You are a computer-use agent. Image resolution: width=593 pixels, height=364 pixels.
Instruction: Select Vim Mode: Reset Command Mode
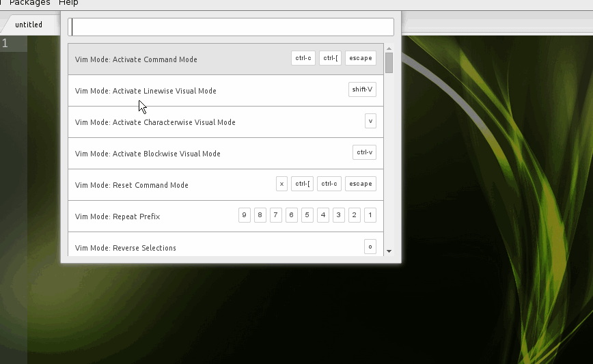[x=225, y=185]
